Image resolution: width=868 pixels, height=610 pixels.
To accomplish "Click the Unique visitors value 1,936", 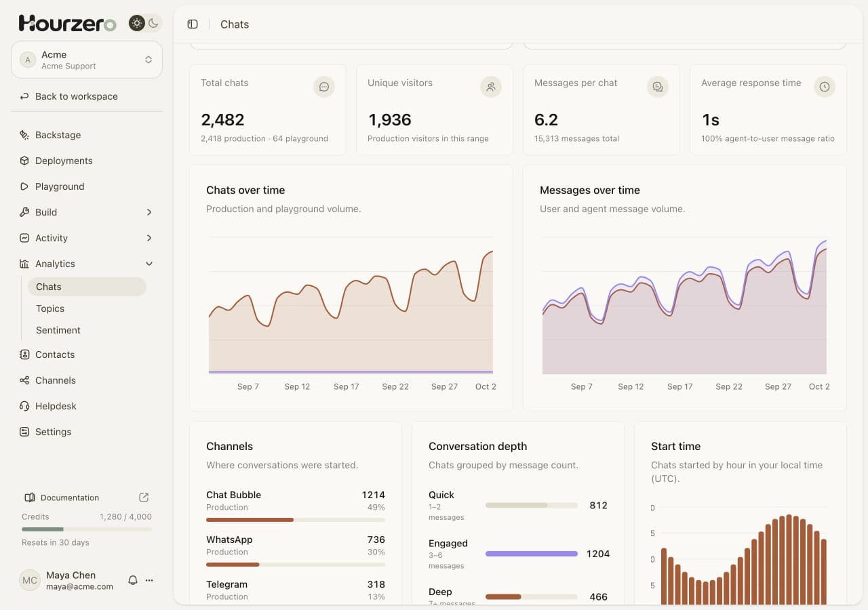I will click(390, 120).
